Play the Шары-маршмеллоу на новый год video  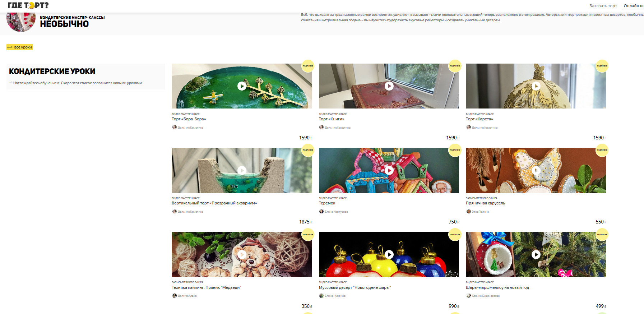[536, 254]
